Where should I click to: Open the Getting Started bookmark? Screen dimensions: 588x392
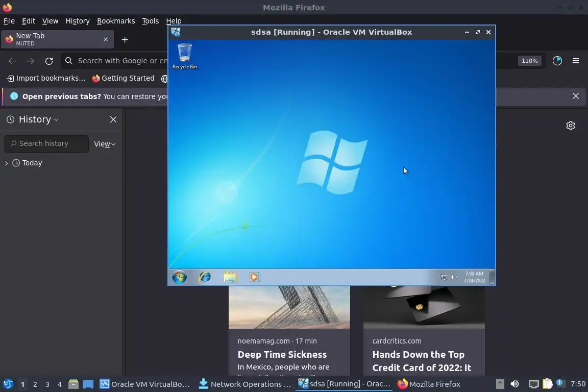124,78
